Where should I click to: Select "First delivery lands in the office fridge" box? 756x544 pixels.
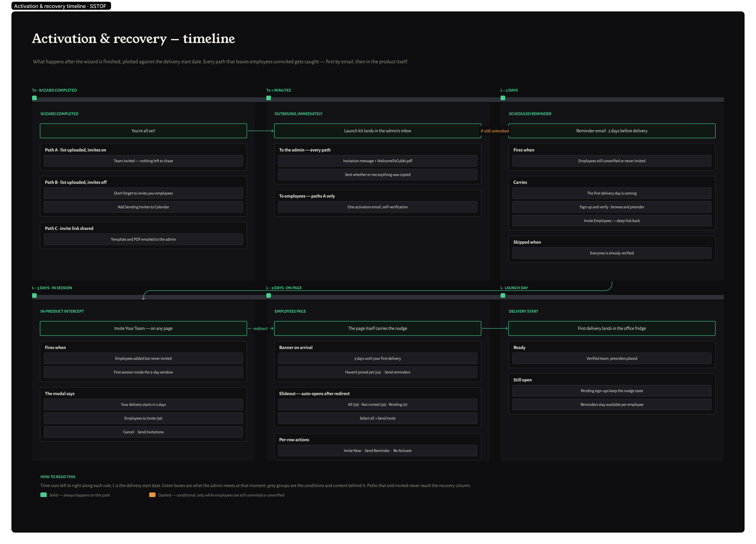[x=612, y=328]
